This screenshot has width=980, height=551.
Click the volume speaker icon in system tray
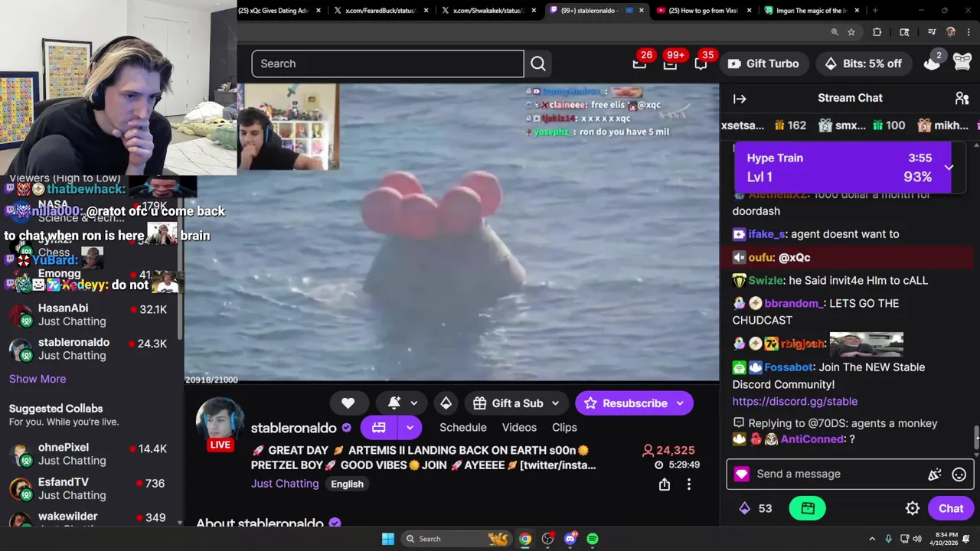click(x=919, y=539)
